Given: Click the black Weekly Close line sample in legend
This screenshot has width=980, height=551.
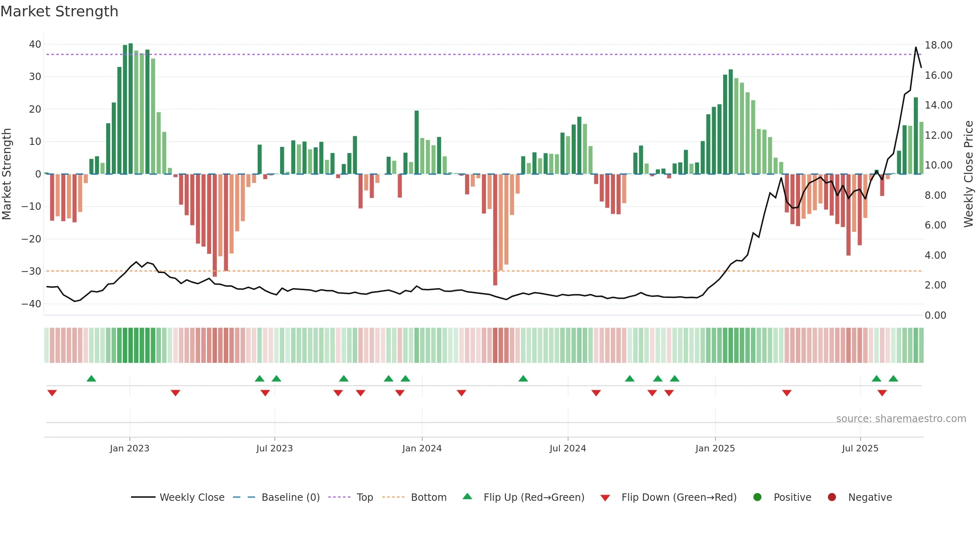Looking at the screenshot, I should pyautogui.click(x=143, y=497).
